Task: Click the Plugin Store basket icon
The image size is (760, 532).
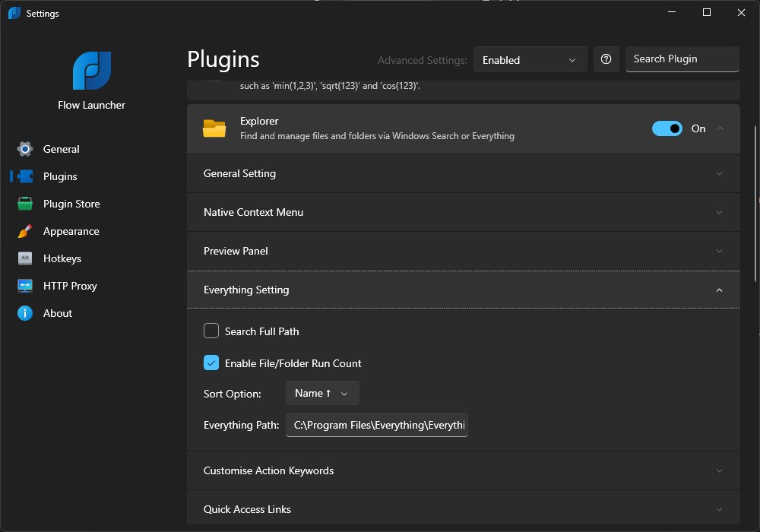Action: (25, 204)
